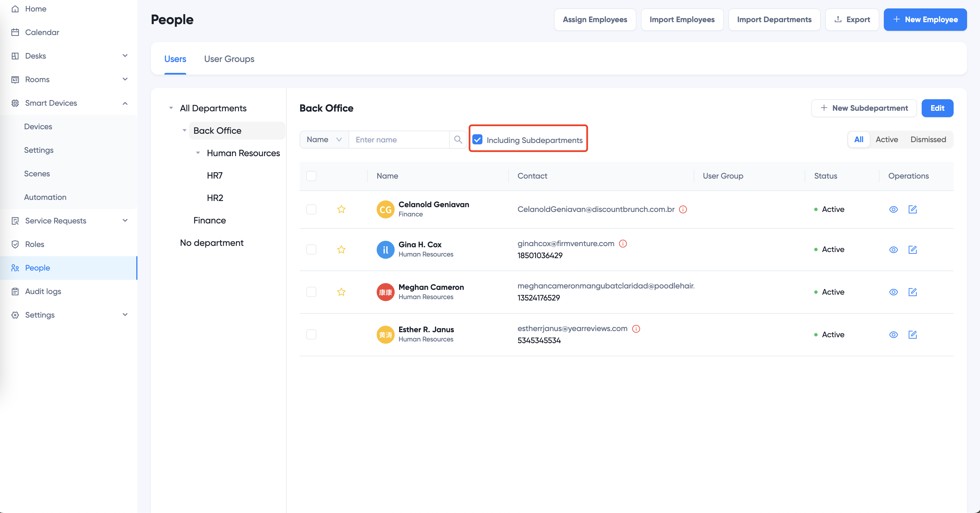This screenshot has width=980, height=513.
Task: View Esther R. Janus's details eye icon
Action: click(894, 335)
